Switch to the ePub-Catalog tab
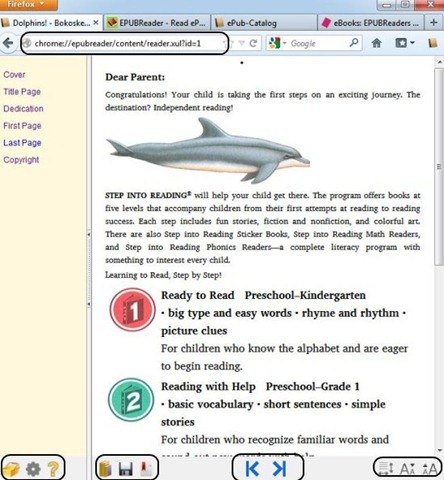Viewport: 444px width, 480px height. [263, 23]
